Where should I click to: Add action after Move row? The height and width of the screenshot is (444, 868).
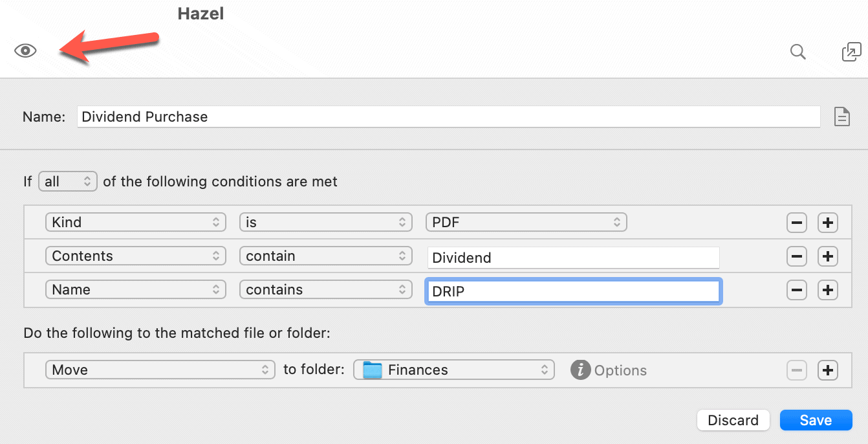[x=828, y=370]
